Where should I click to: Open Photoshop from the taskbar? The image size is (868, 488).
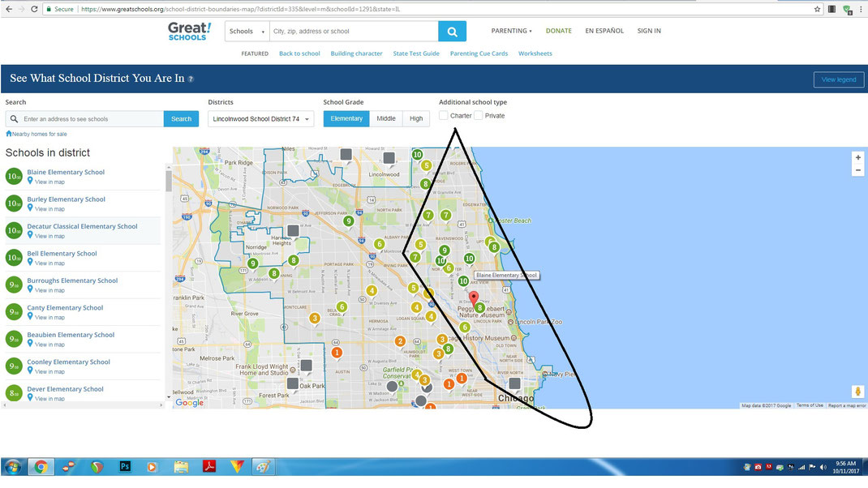[x=125, y=466]
